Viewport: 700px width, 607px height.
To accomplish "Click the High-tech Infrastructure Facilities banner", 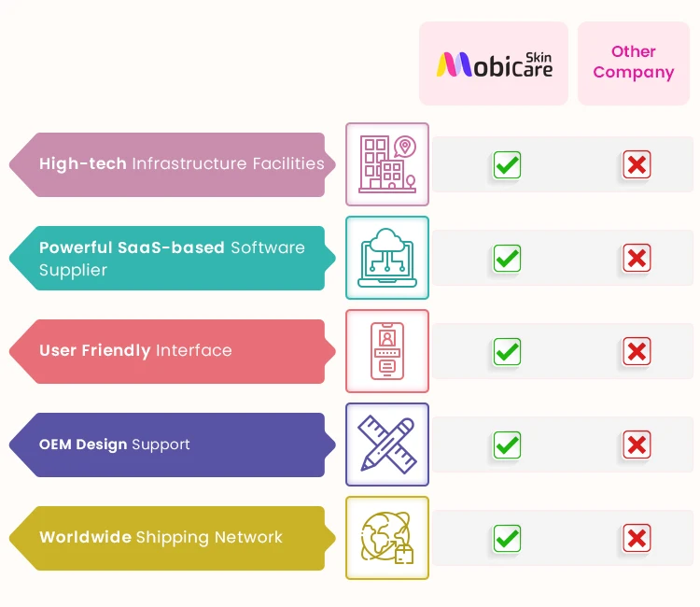I will [173, 164].
